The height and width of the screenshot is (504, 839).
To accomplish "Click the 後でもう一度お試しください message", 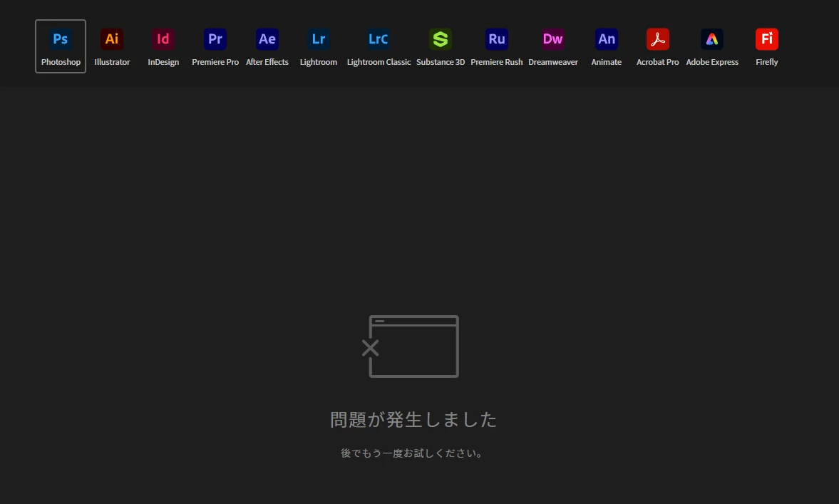I will pos(412,453).
